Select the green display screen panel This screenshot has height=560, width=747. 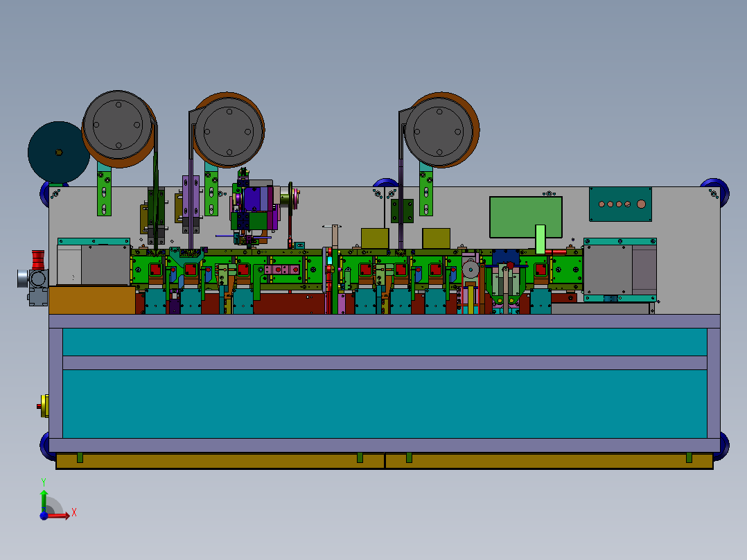[x=525, y=217]
